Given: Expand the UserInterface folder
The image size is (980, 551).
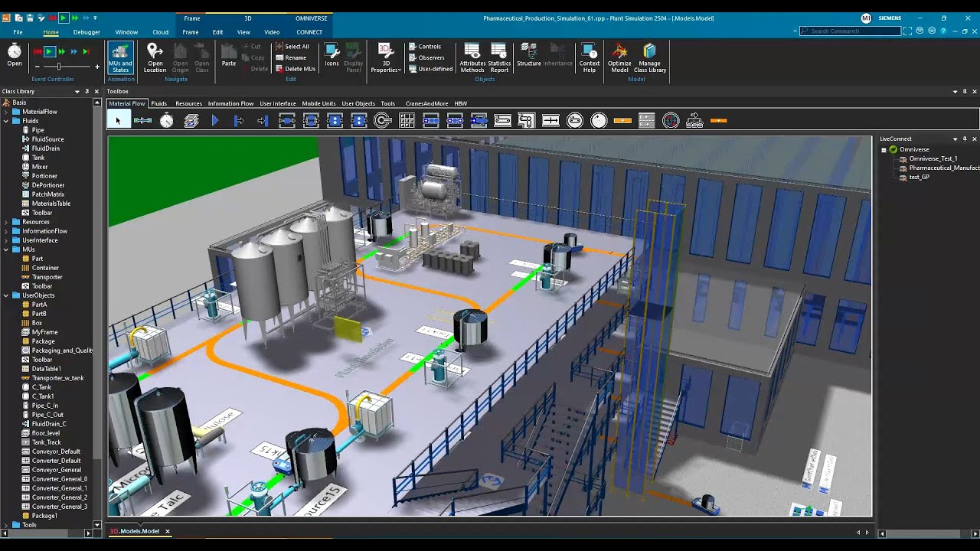Looking at the screenshot, I should point(6,240).
